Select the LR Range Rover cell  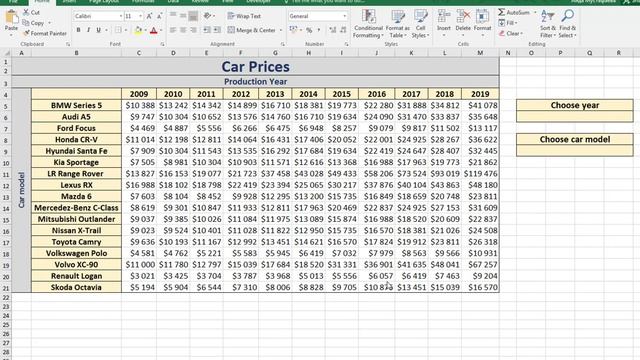click(76, 174)
